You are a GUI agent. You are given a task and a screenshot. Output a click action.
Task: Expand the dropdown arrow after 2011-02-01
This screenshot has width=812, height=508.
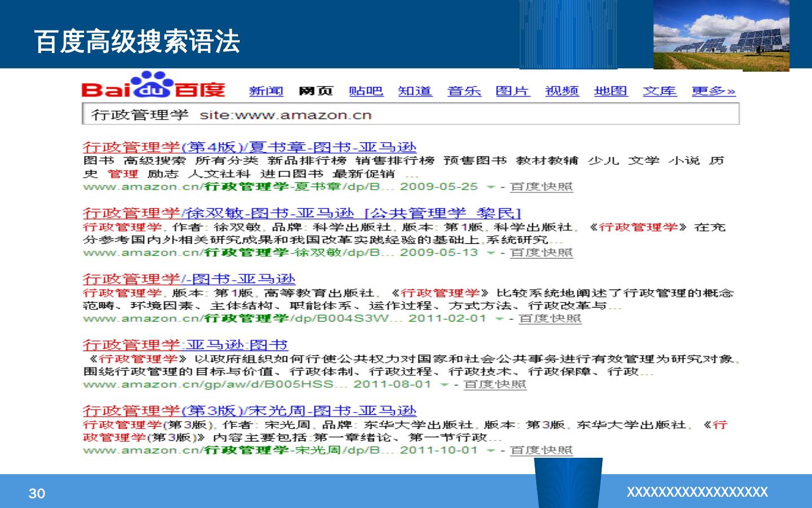(x=499, y=319)
